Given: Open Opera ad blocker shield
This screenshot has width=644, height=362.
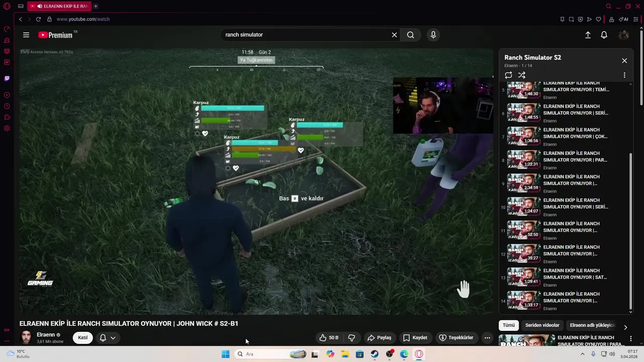Looking at the screenshot, I should tap(580, 19).
